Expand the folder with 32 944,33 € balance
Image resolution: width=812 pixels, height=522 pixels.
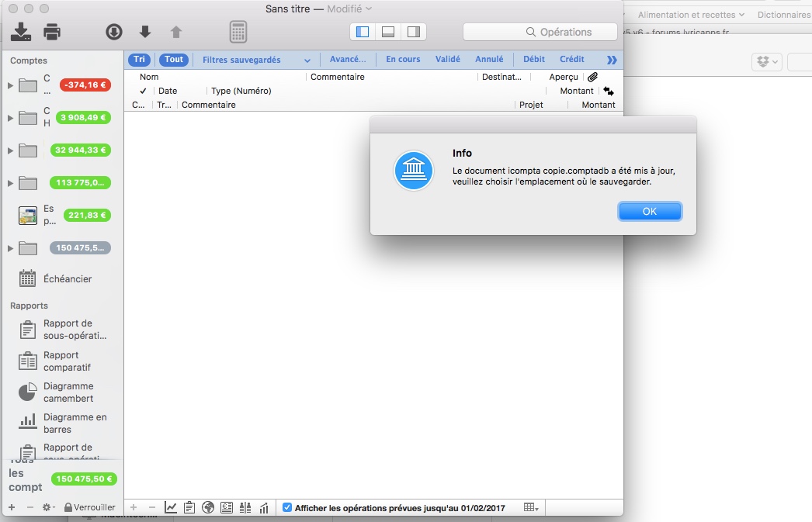coord(10,150)
